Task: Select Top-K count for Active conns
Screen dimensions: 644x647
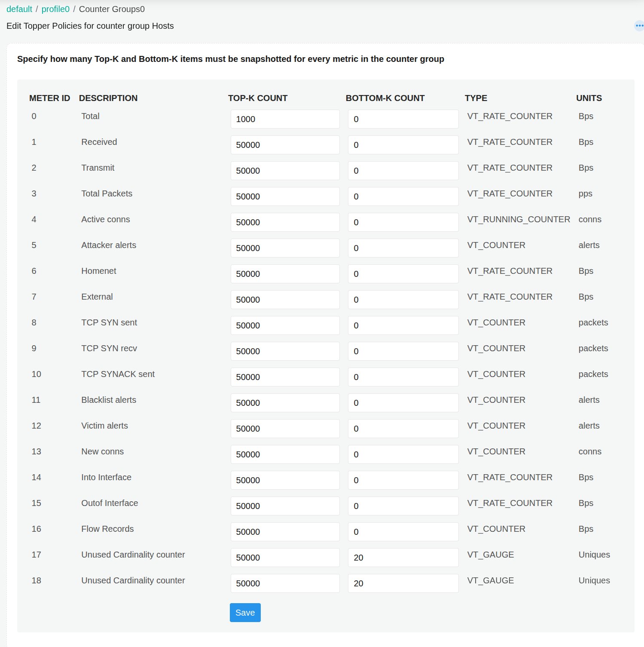Action: pos(285,222)
